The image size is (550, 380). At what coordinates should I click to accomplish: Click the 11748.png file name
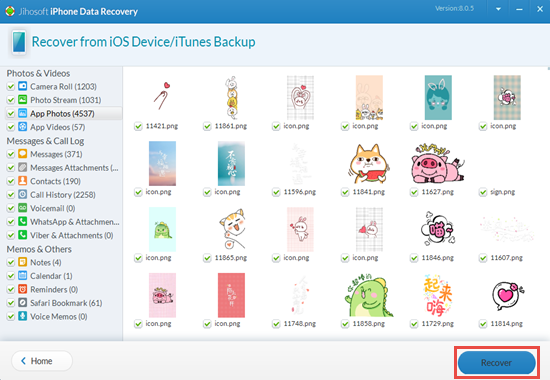[x=300, y=324]
